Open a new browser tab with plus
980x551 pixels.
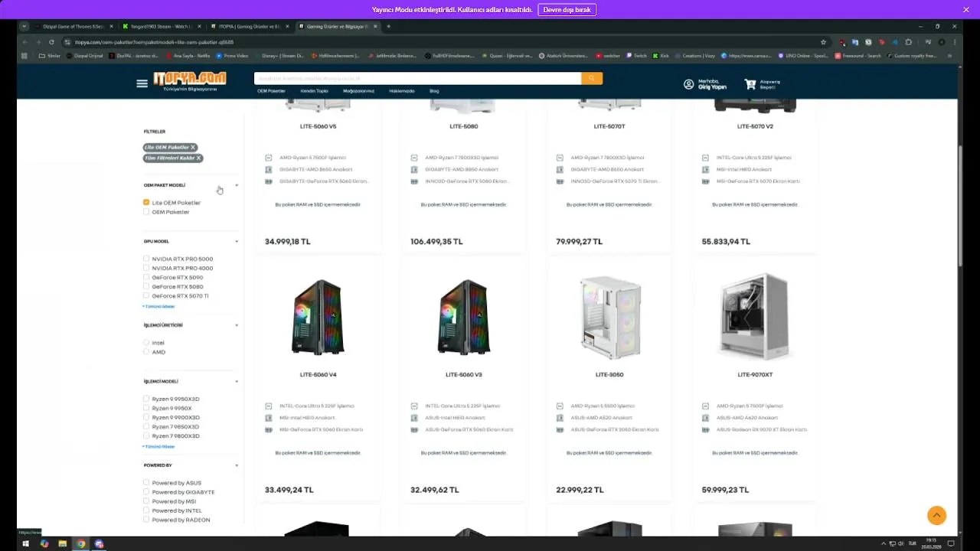pyautogui.click(x=388, y=26)
